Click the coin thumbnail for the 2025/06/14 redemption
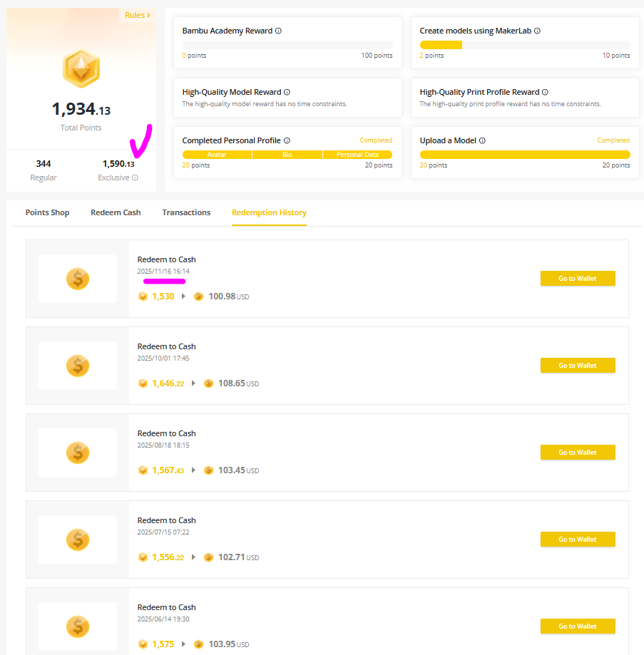Image resolution: width=644 pixels, height=655 pixels. point(78,626)
